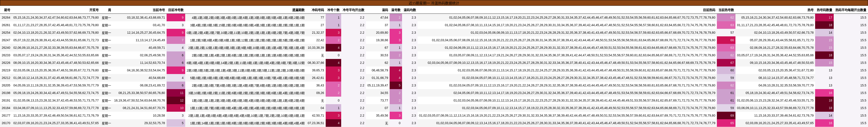Click the 温码均数 column header
Viewport: 868px width, 127px height.
click(x=410, y=10)
